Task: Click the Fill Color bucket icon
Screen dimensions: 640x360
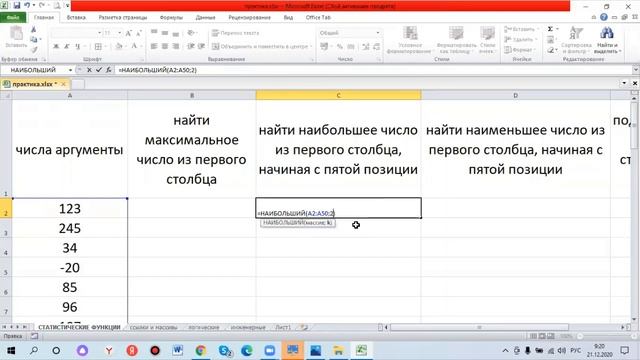Action: click(x=119, y=47)
